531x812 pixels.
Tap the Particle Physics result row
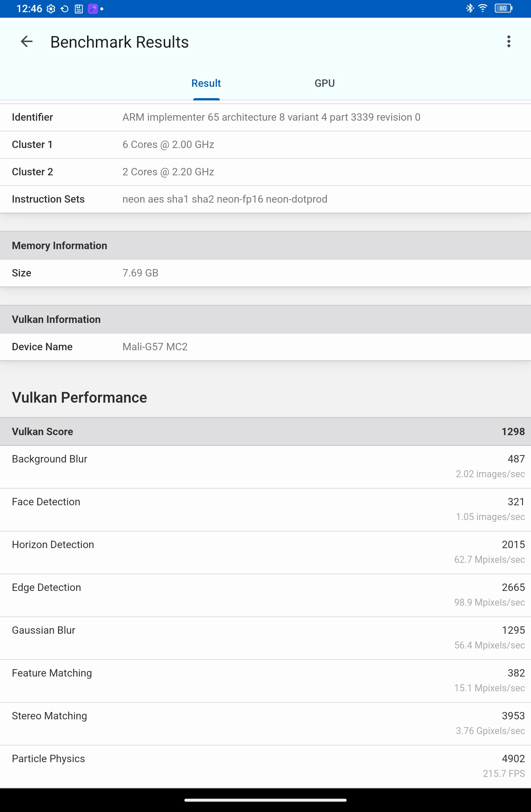pyautogui.click(x=265, y=767)
